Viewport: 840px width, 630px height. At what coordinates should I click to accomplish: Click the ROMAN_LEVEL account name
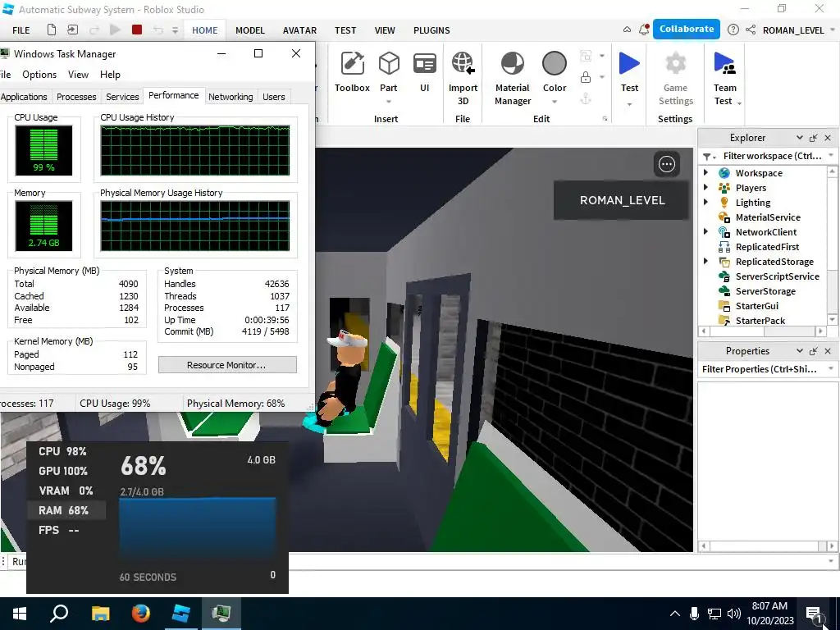(793, 30)
